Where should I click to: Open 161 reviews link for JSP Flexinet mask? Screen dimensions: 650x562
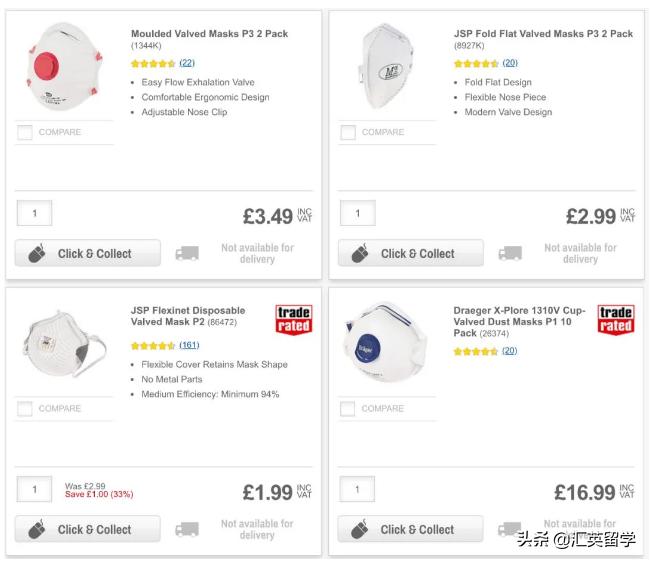pos(189,345)
